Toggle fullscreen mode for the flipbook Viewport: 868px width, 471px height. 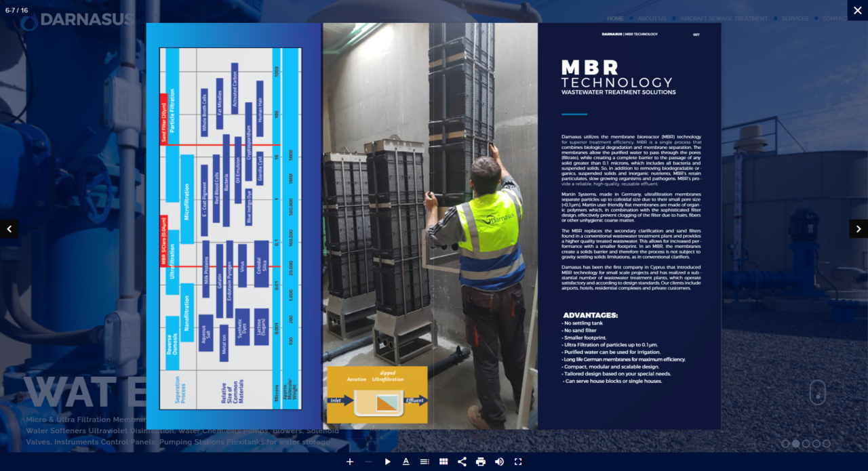(518, 462)
